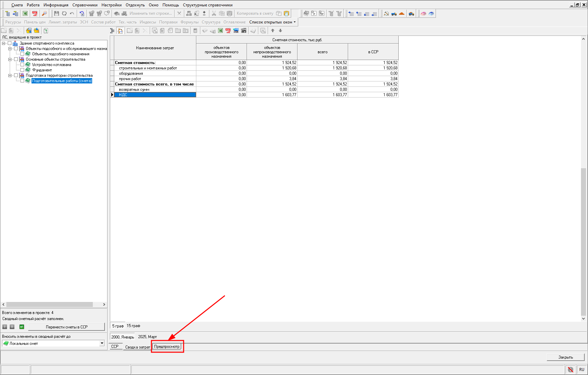
Task: Collapse the Здание спортивного комплекса tree node
Action: point(3,43)
